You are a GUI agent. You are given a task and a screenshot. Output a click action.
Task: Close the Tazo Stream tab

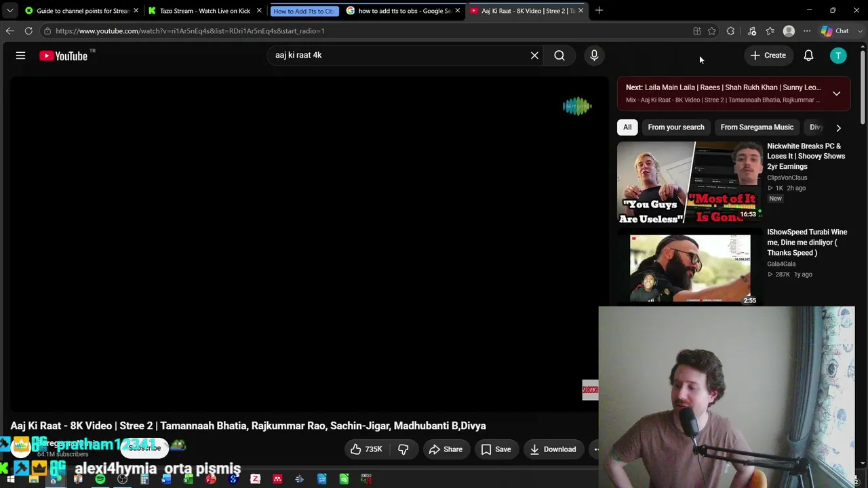[258, 11]
